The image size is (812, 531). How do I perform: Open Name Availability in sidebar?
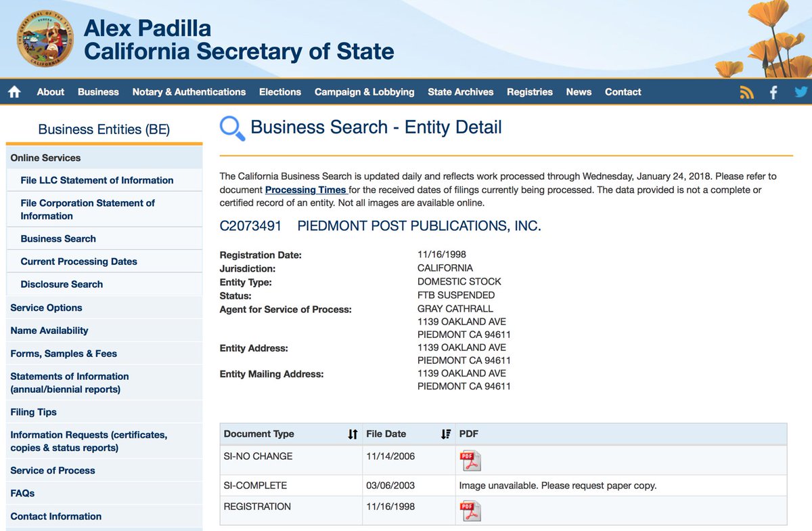click(49, 331)
